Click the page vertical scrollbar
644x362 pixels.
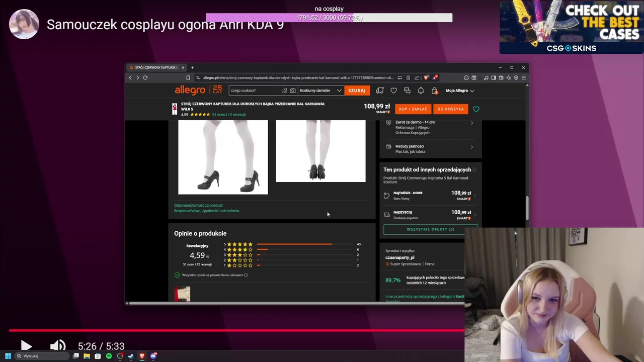pos(527,208)
